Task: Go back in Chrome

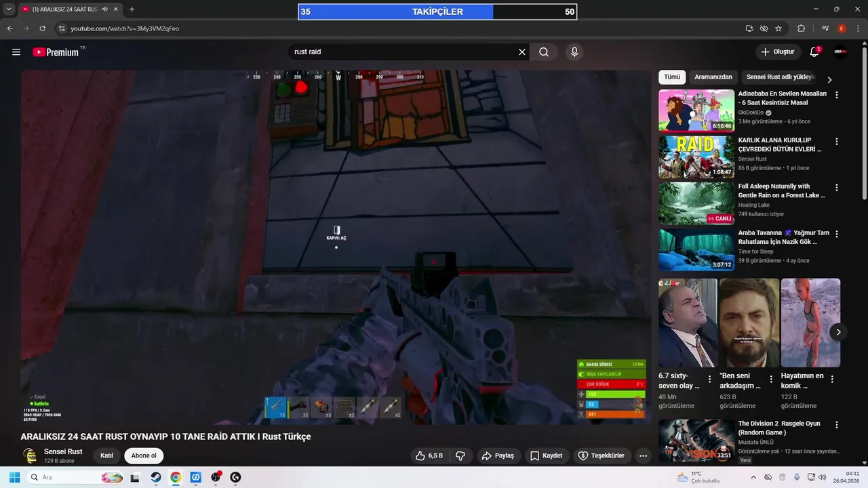Action: coord(9,28)
